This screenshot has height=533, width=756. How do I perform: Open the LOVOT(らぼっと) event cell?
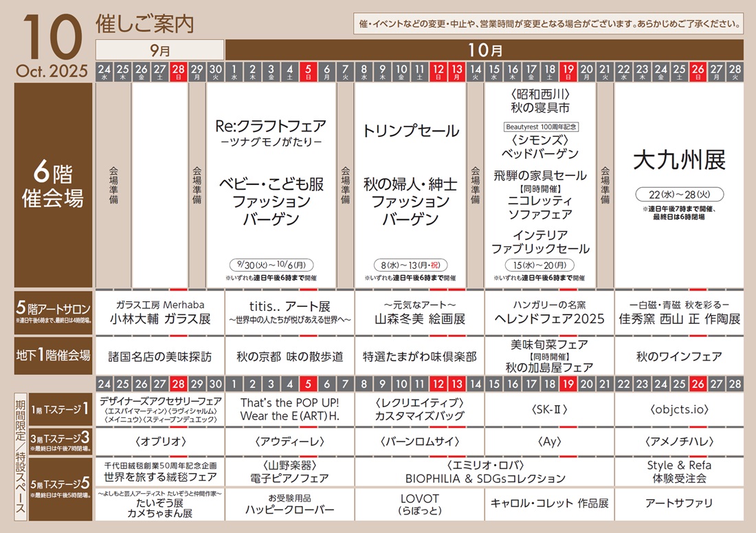419,504
